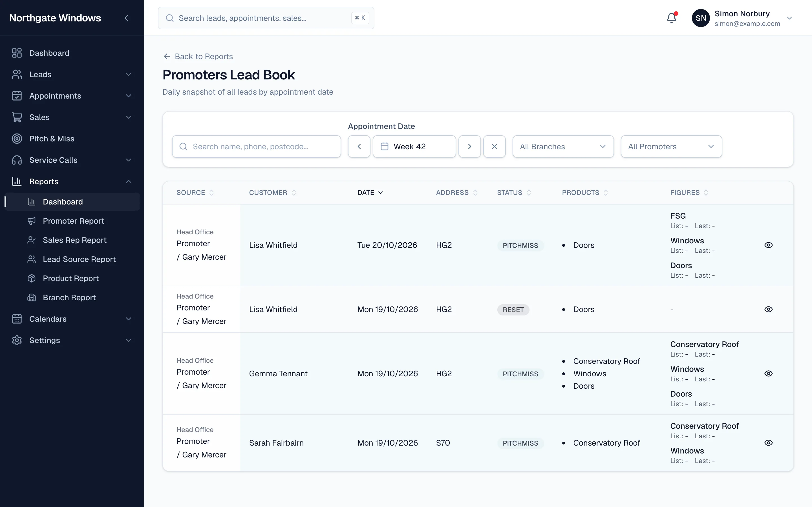812x507 pixels.
Task: Open the notifications bell
Action: (x=671, y=18)
